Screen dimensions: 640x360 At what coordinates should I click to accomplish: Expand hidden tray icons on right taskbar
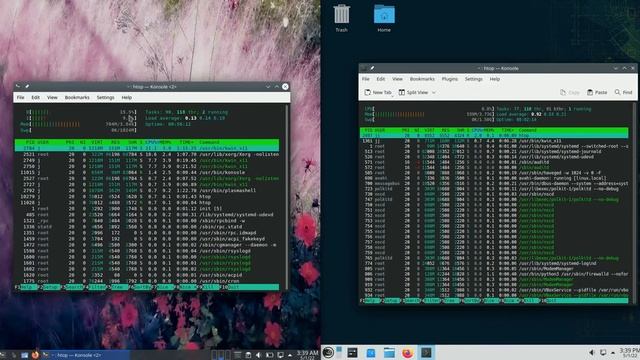pos(613,353)
